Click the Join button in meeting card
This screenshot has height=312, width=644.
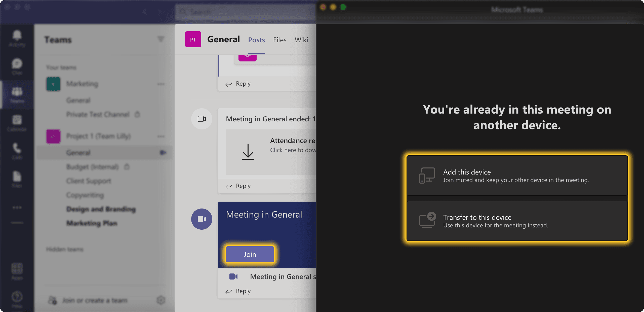(x=250, y=254)
